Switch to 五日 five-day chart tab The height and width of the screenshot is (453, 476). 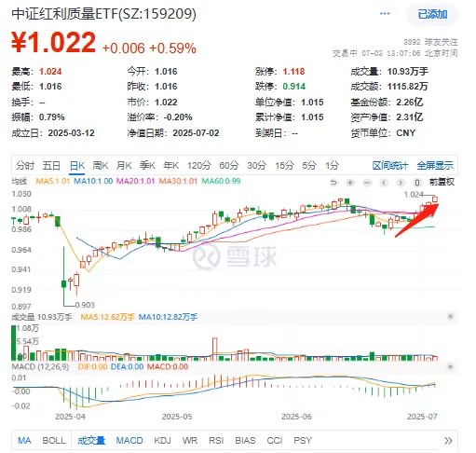pos(51,165)
